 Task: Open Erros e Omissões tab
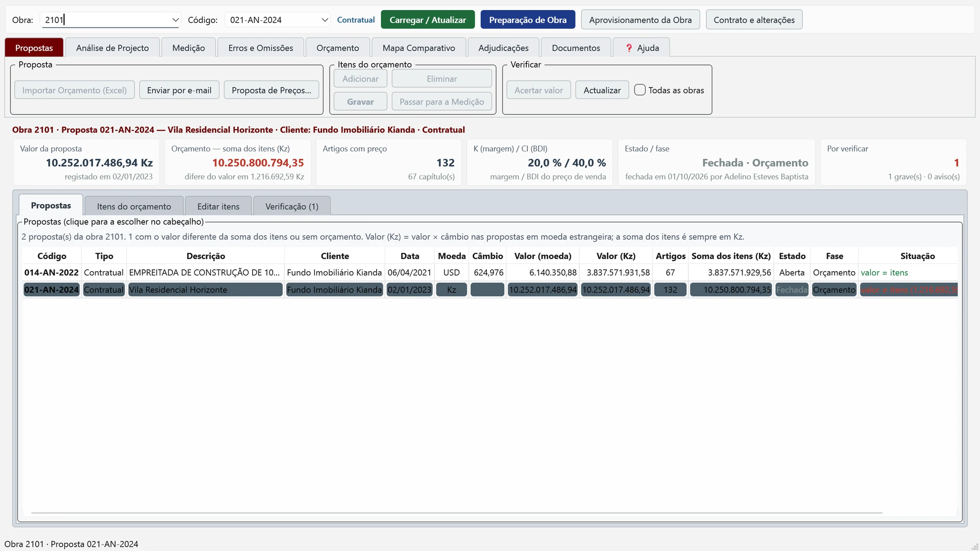point(261,48)
